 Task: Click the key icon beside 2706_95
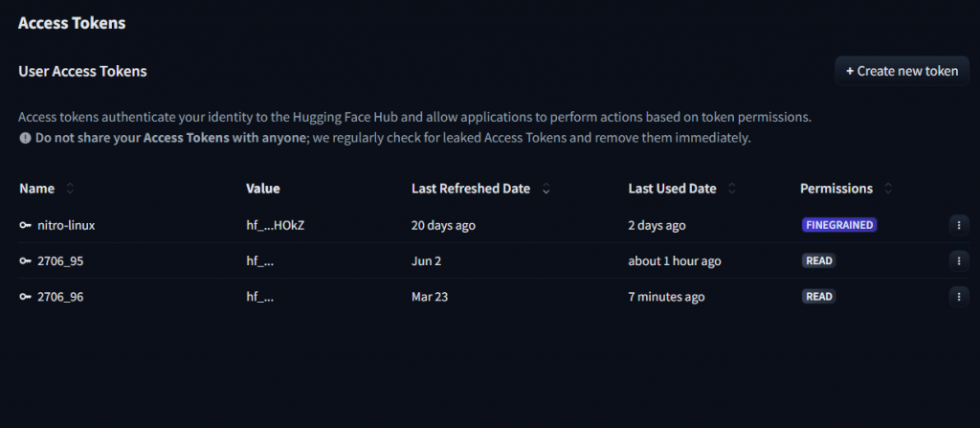(25, 260)
